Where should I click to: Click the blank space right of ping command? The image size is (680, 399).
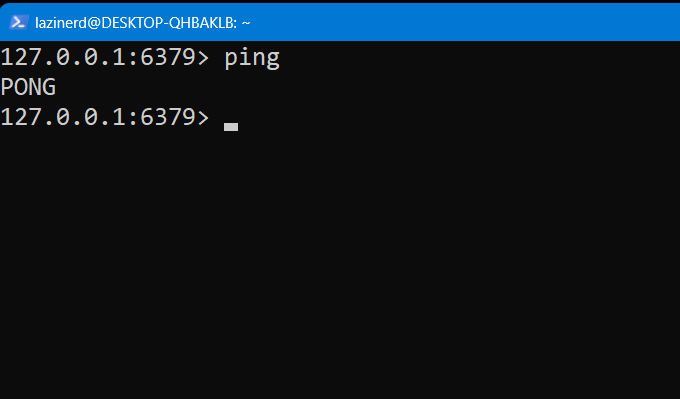tap(479, 57)
